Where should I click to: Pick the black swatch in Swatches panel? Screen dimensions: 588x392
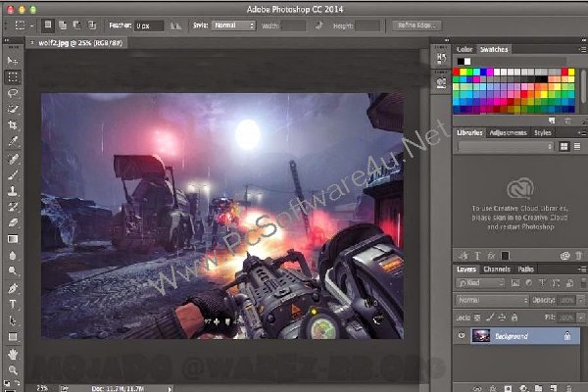[x=461, y=61]
